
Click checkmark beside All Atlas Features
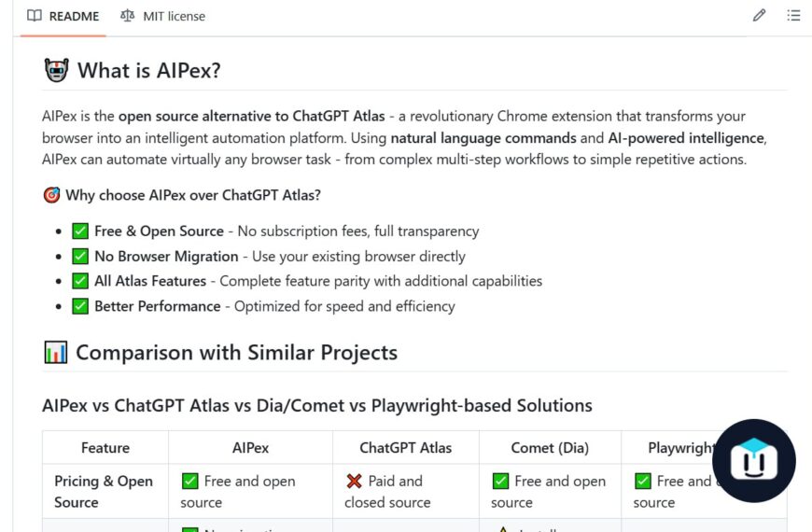(x=80, y=281)
